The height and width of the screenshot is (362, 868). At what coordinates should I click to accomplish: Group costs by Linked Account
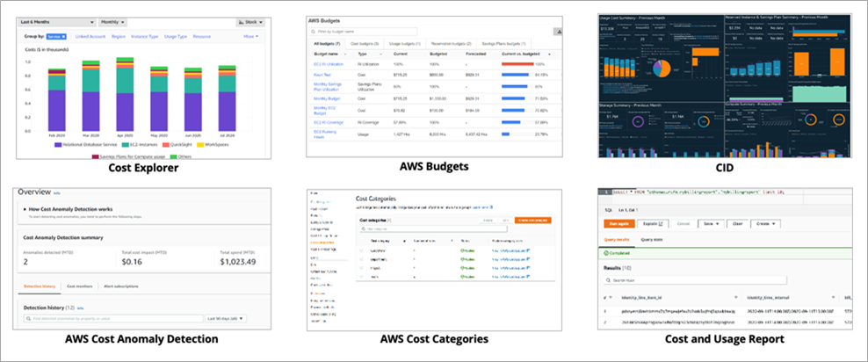point(90,37)
